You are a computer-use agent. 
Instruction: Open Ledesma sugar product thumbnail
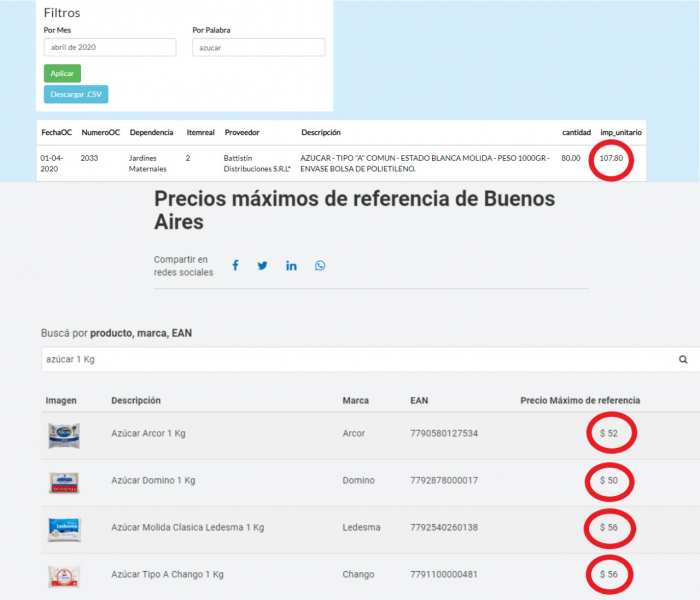click(64, 529)
